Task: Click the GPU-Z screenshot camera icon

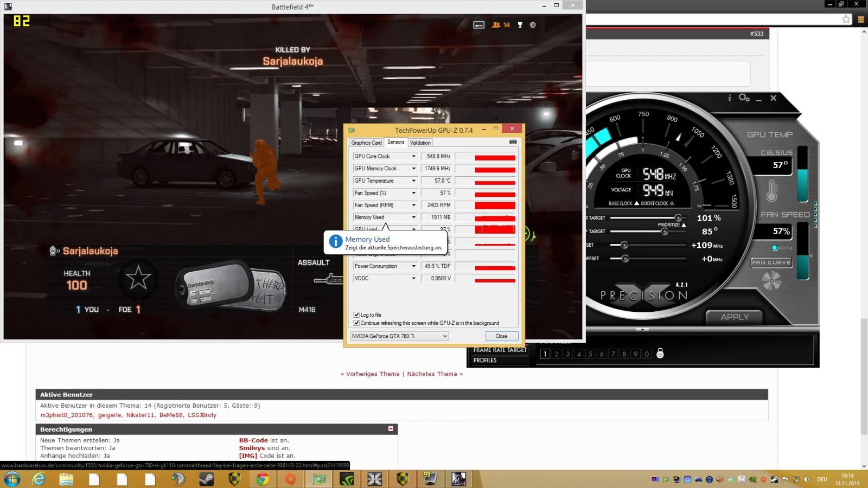Action: (513, 142)
